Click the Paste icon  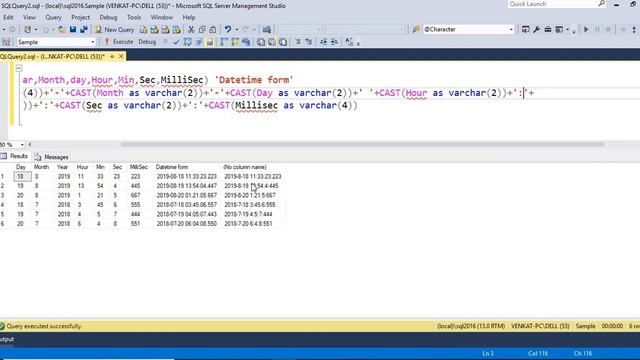point(213,29)
